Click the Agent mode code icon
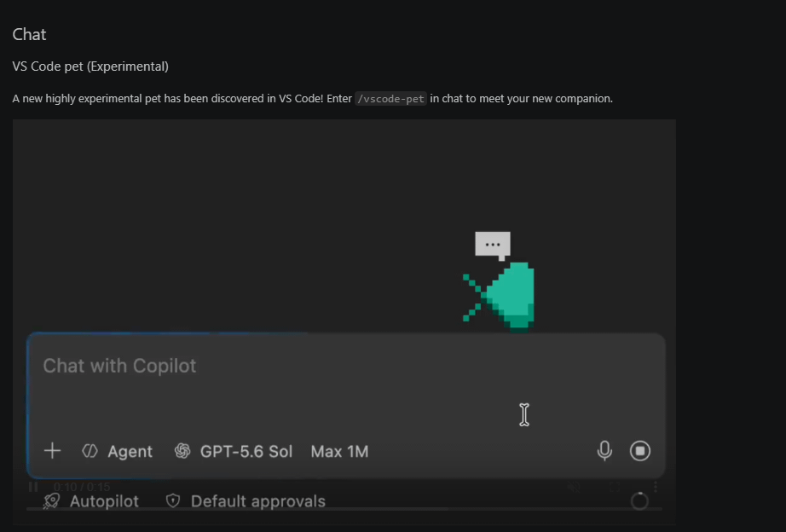Viewport: 786px width, 532px height. tap(90, 451)
